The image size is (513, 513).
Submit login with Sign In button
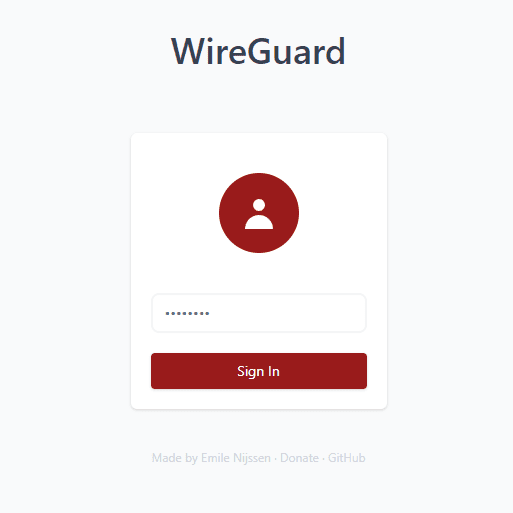[x=259, y=371]
